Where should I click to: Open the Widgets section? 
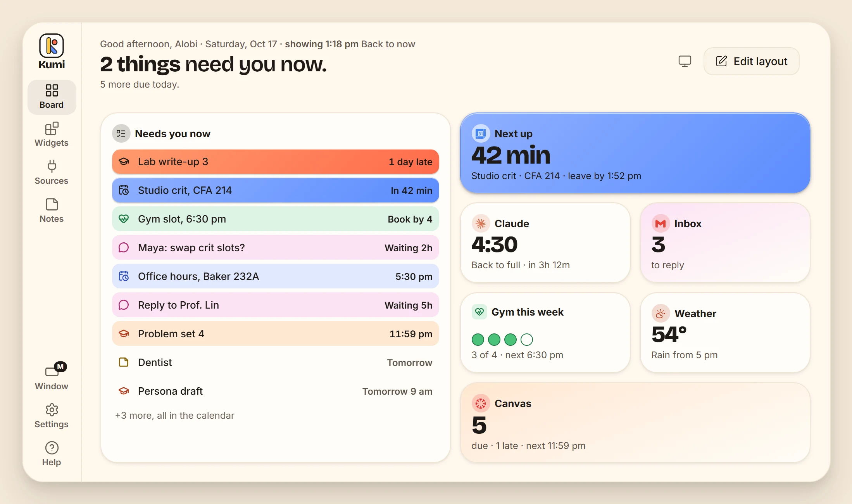[52, 135]
